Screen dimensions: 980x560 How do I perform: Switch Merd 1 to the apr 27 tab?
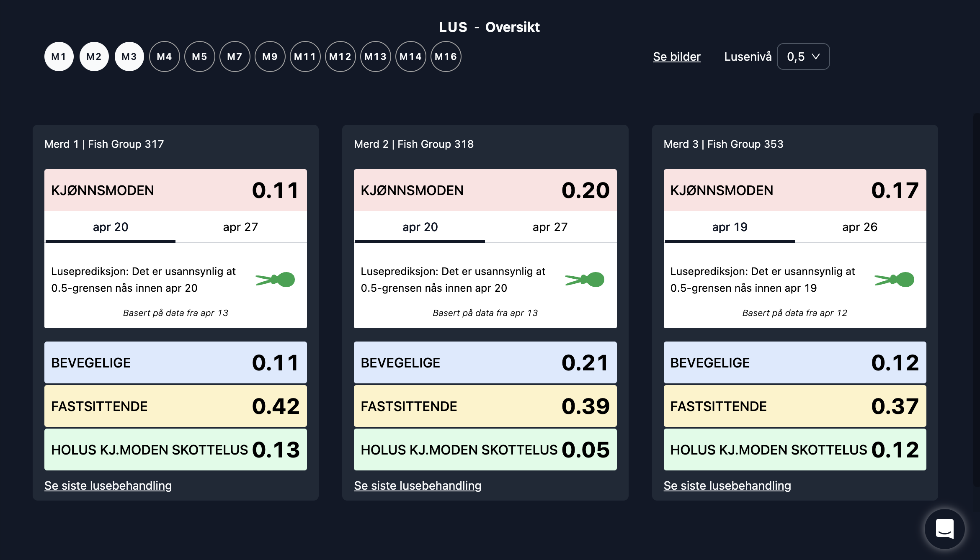point(240,227)
